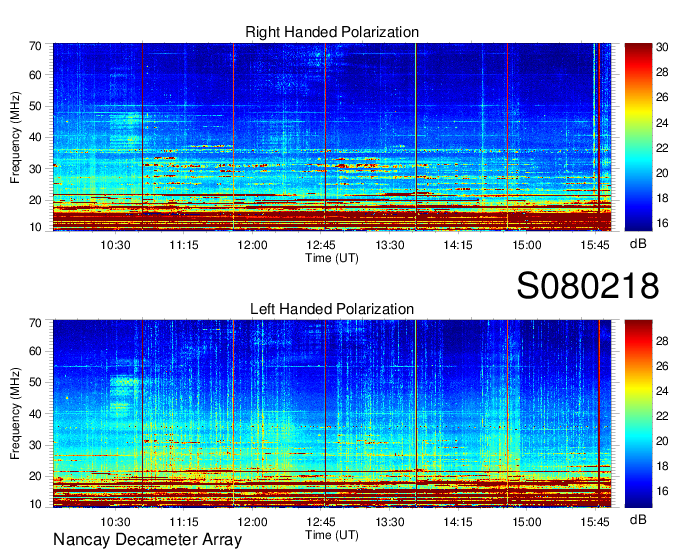
Task: Click the Right Handed plot's color scale bar
Action: point(638,137)
